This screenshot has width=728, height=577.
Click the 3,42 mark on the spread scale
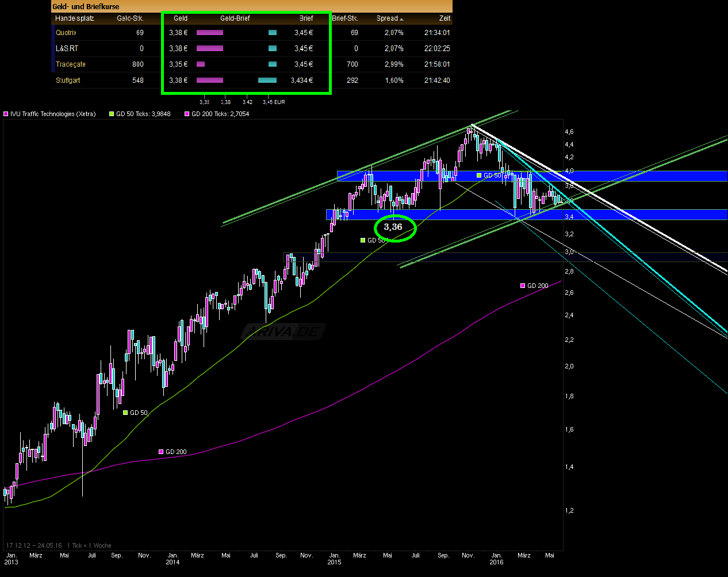tap(247, 101)
